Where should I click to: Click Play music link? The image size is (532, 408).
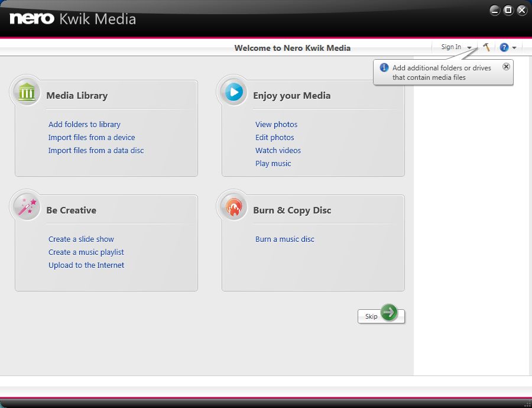273,163
